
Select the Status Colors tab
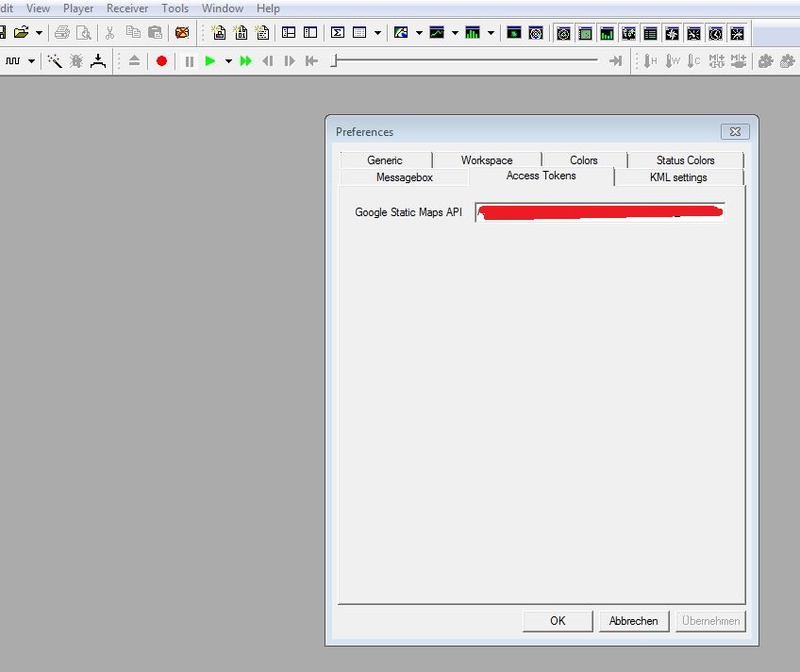coord(685,160)
